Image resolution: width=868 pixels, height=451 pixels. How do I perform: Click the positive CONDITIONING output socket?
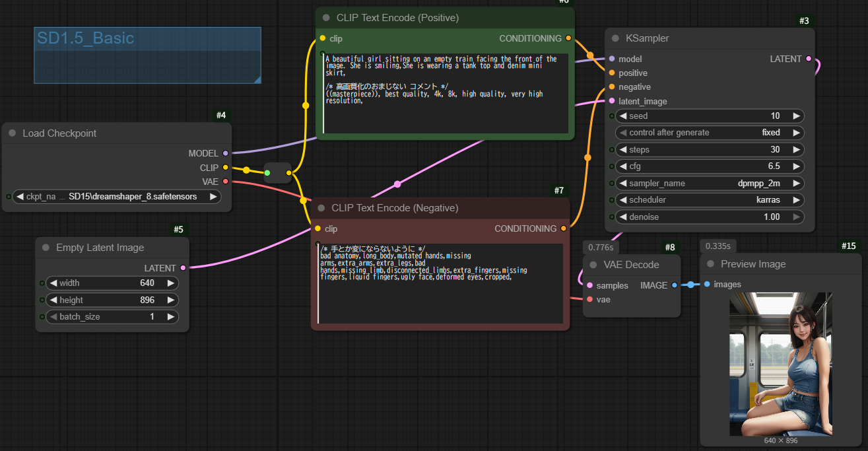568,38
